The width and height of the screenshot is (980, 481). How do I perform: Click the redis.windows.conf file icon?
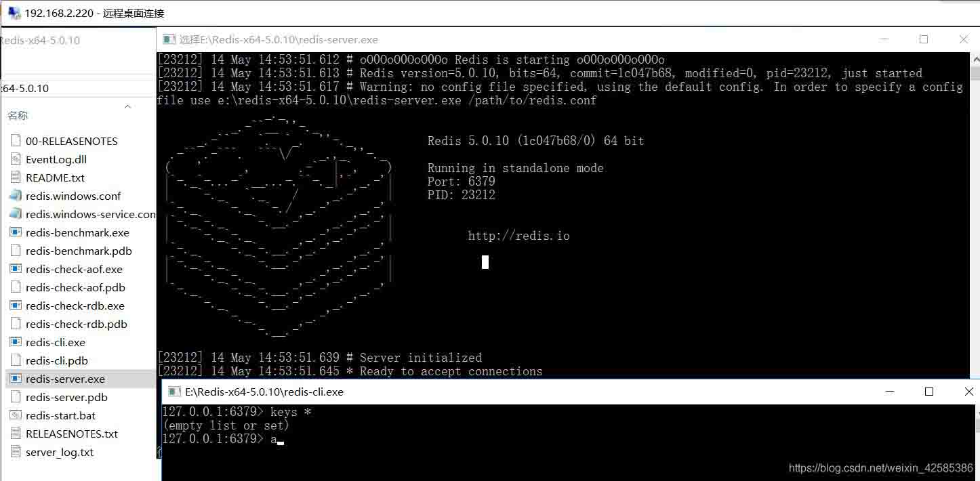tap(16, 196)
